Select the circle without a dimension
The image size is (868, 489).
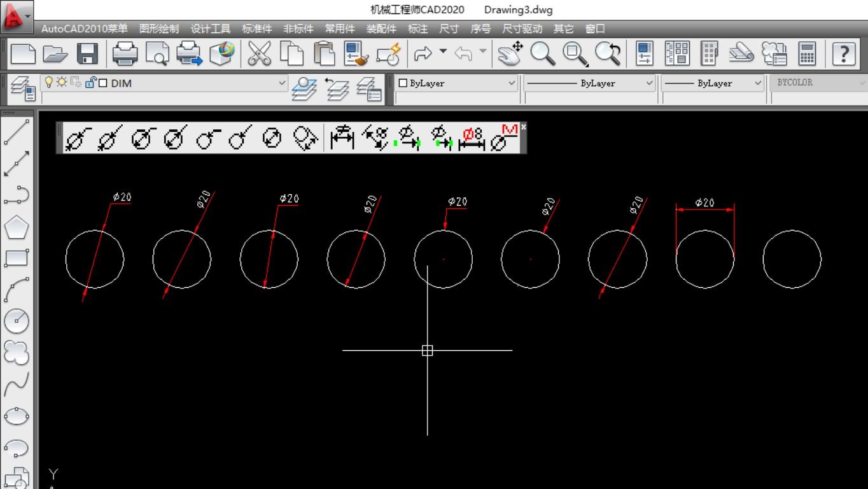click(x=792, y=259)
